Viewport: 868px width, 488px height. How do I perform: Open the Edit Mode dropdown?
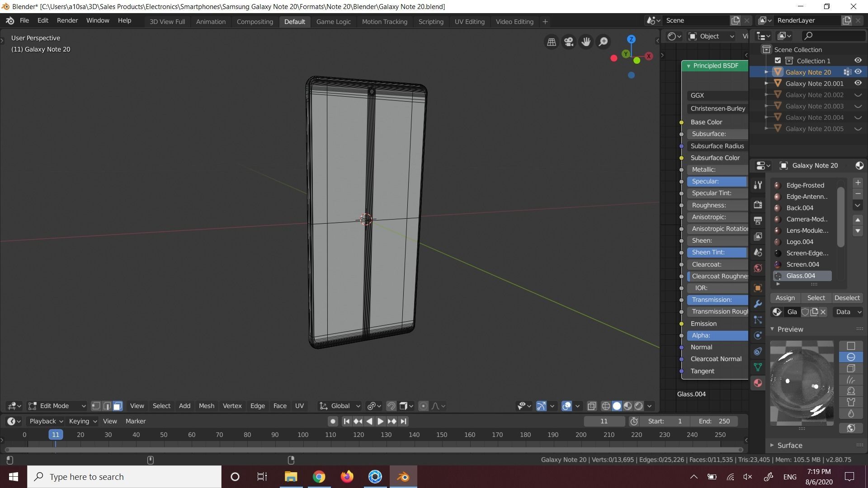tap(57, 406)
